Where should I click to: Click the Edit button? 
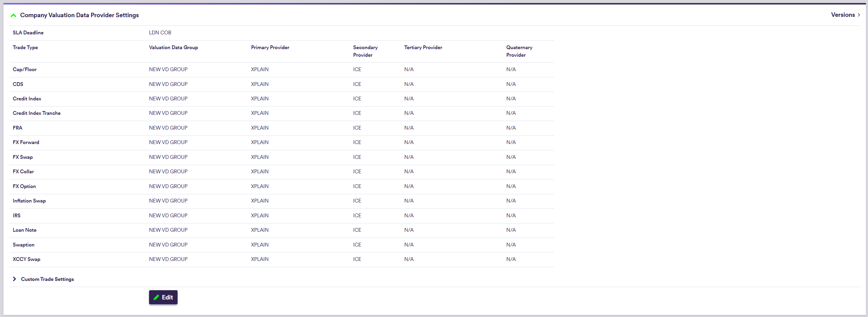pyautogui.click(x=163, y=297)
